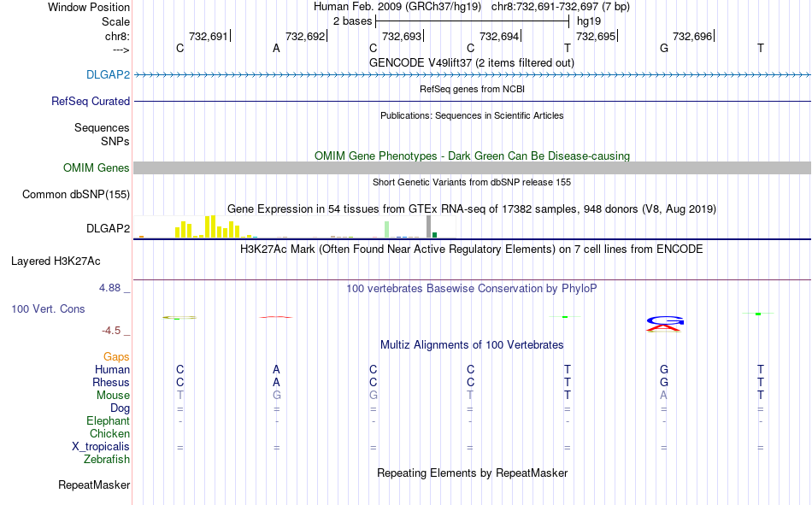Click the GTEx DLGAP2 expression bar chart
This screenshot has width=812, height=505.
tap(295, 226)
